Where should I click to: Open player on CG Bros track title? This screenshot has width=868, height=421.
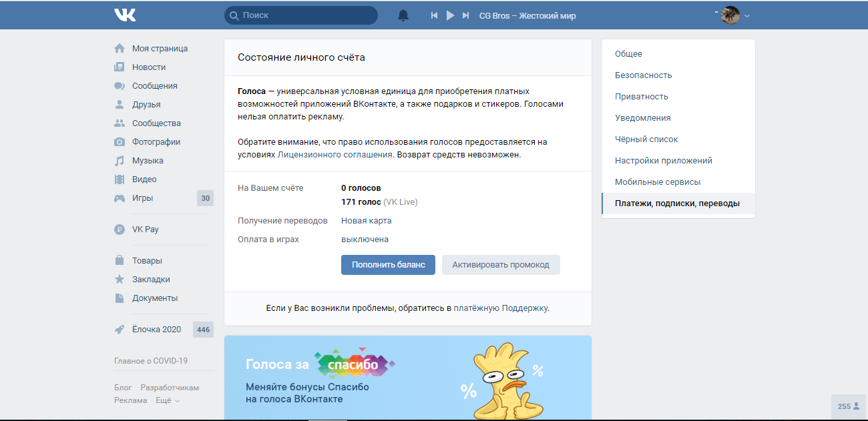pos(527,15)
